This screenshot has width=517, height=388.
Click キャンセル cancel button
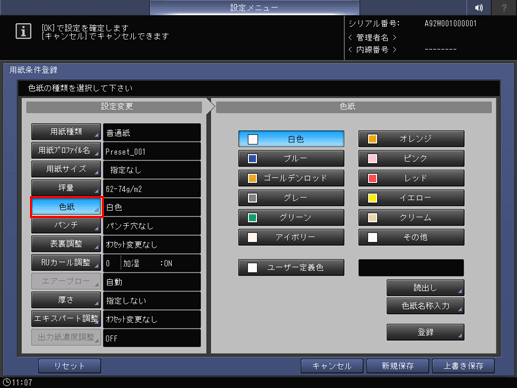332,366
